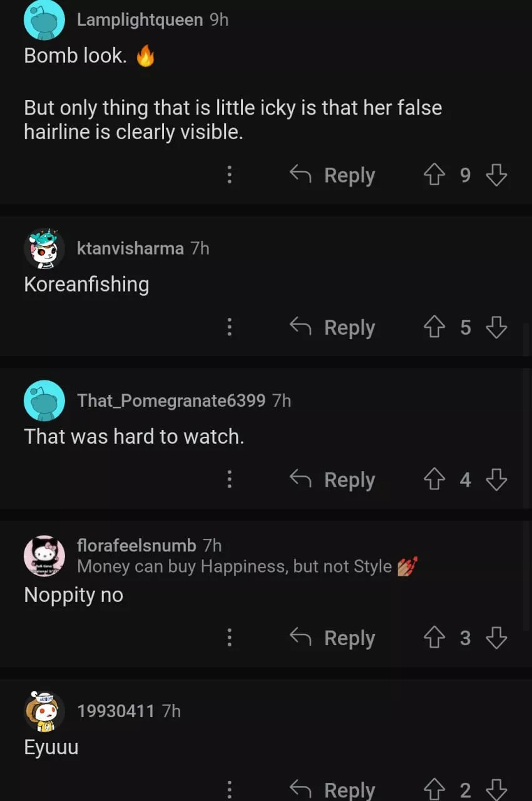The height and width of the screenshot is (801, 532).
Task: Upvote the Eyuuu comment
Action: [434, 790]
